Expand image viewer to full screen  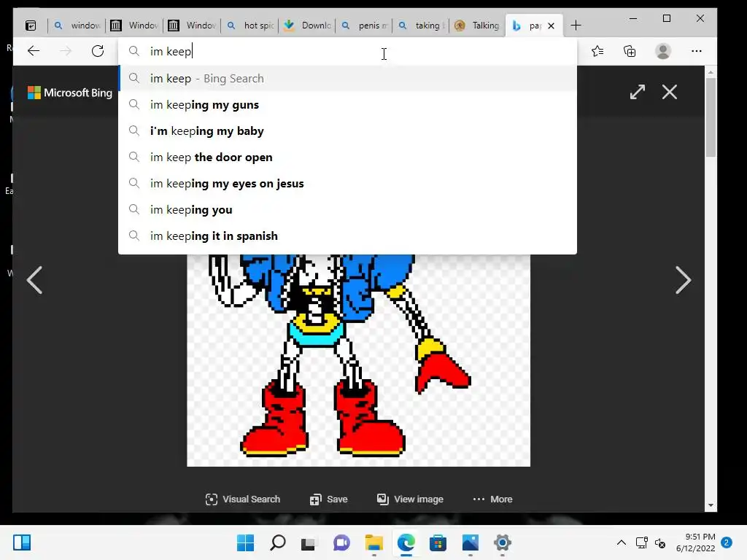click(637, 92)
